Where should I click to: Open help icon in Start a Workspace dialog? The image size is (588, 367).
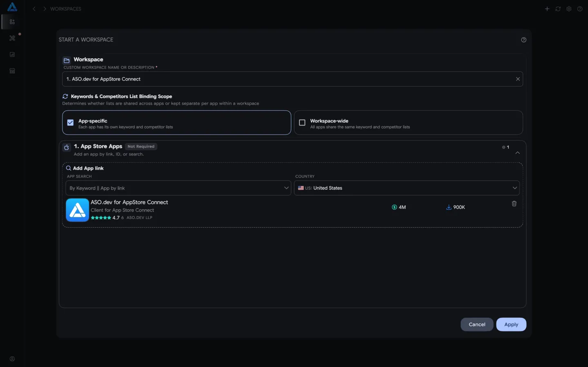(x=523, y=40)
